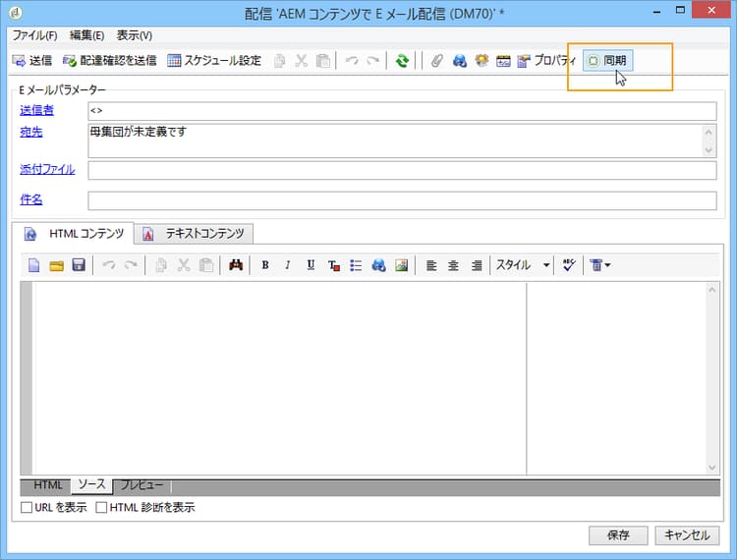Click the paperclip attachment icon
Image resolution: width=737 pixels, height=560 pixels.
(x=437, y=61)
